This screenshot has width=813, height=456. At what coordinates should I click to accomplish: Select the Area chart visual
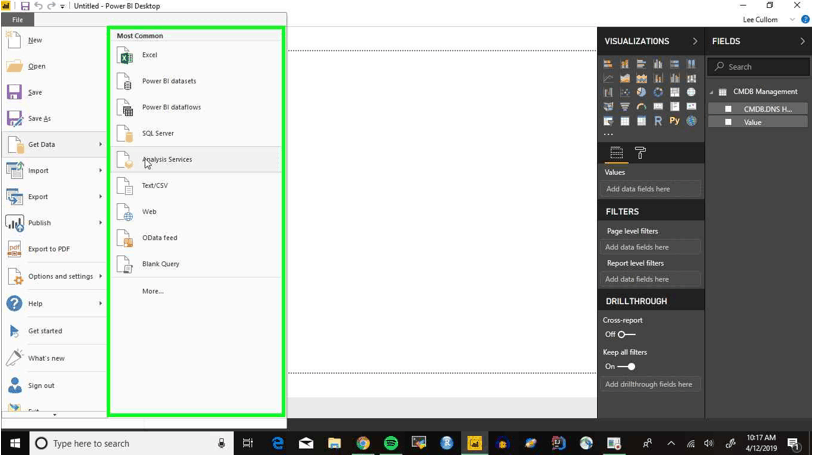coord(625,78)
